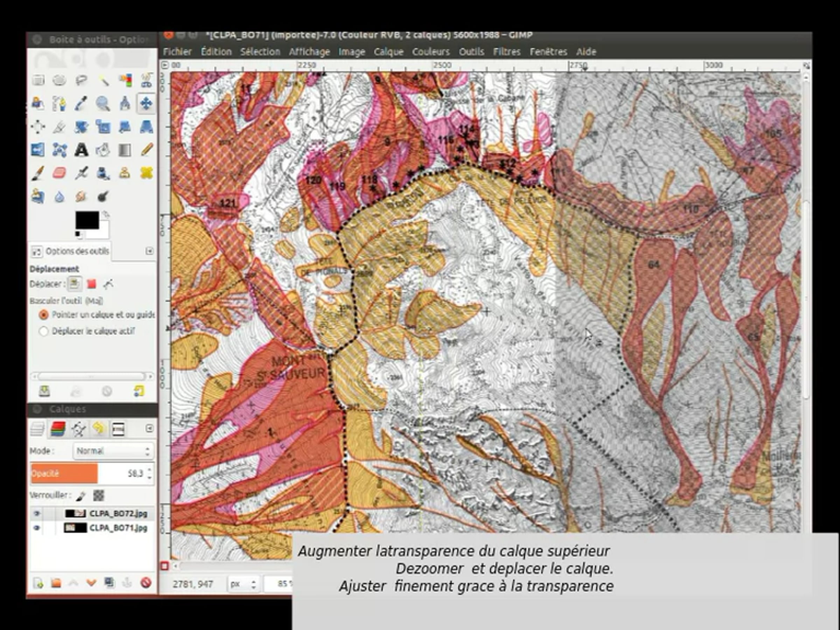Select the Pencil tool
Image resolution: width=840 pixels, height=630 pixels.
point(147,149)
